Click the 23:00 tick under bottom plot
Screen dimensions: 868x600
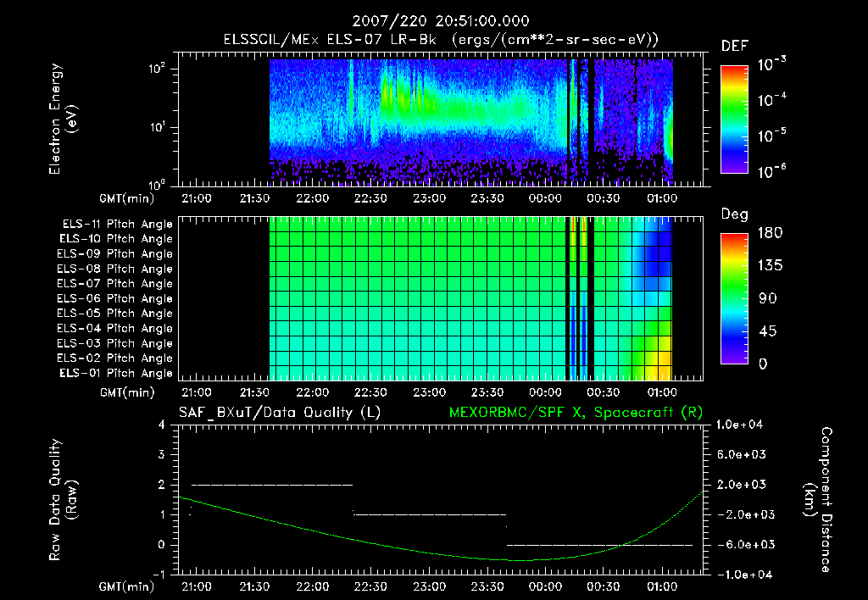tap(429, 586)
